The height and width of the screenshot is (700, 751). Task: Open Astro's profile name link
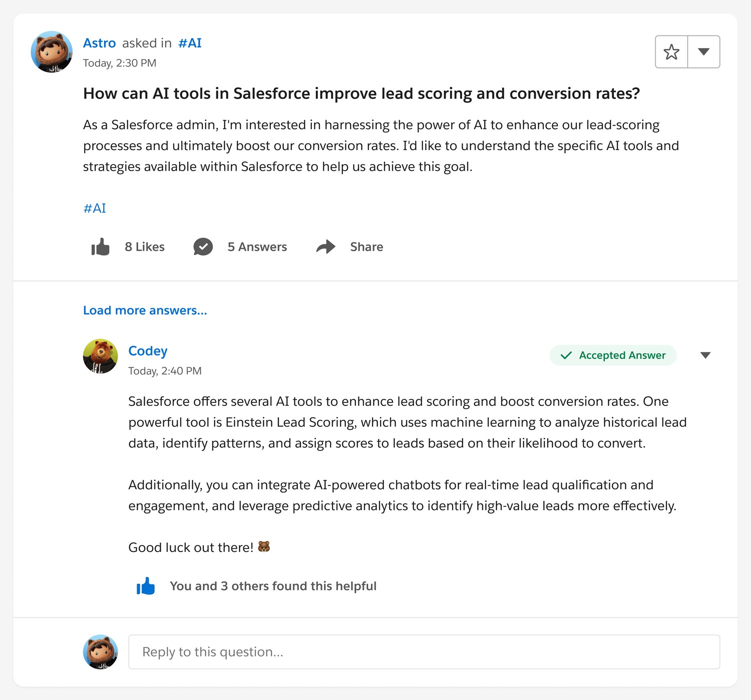point(99,44)
